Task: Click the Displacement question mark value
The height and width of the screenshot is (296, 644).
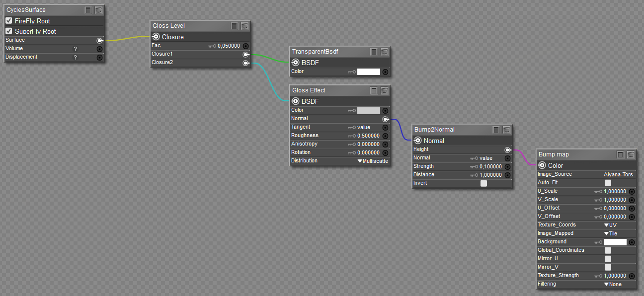Action: (x=76, y=58)
